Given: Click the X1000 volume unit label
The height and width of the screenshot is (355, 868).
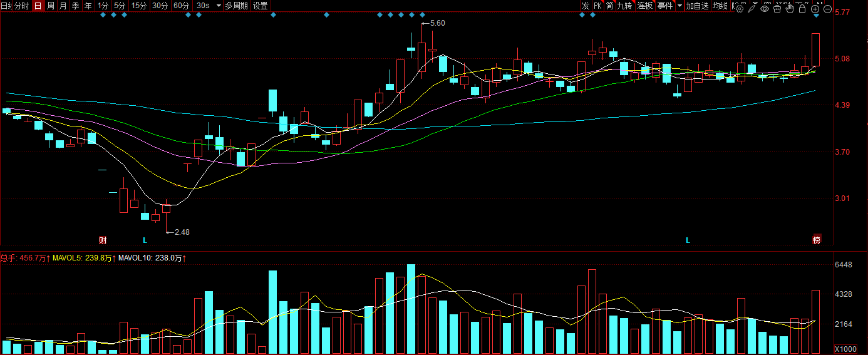Looking at the screenshot, I should point(845,349).
